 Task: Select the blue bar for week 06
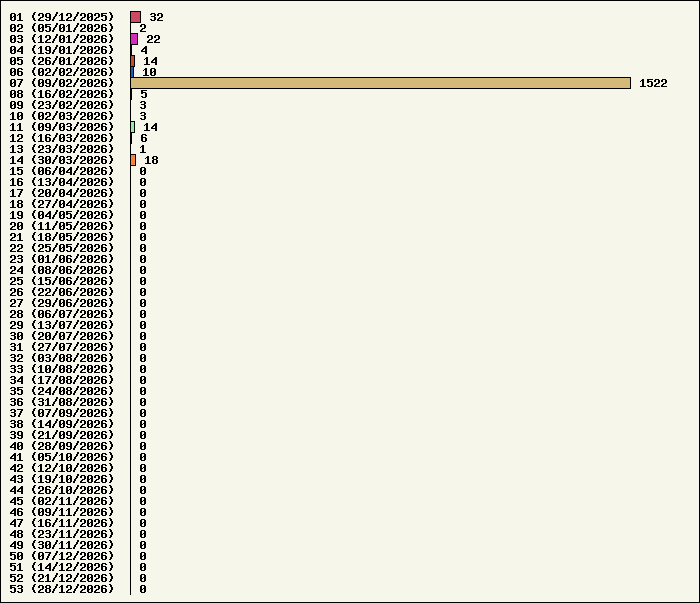[132, 72]
